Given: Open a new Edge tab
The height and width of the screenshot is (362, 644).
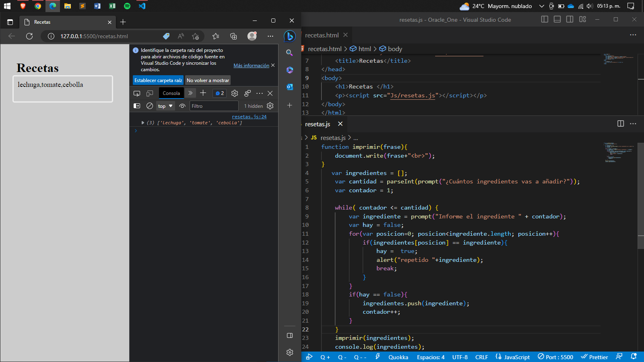Looking at the screenshot, I should [x=123, y=22].
